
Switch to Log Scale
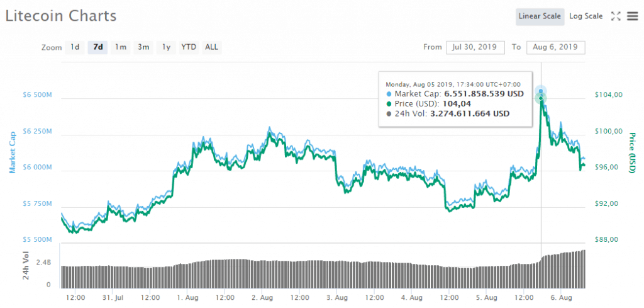pyautogui.click(x=586, y=16)
